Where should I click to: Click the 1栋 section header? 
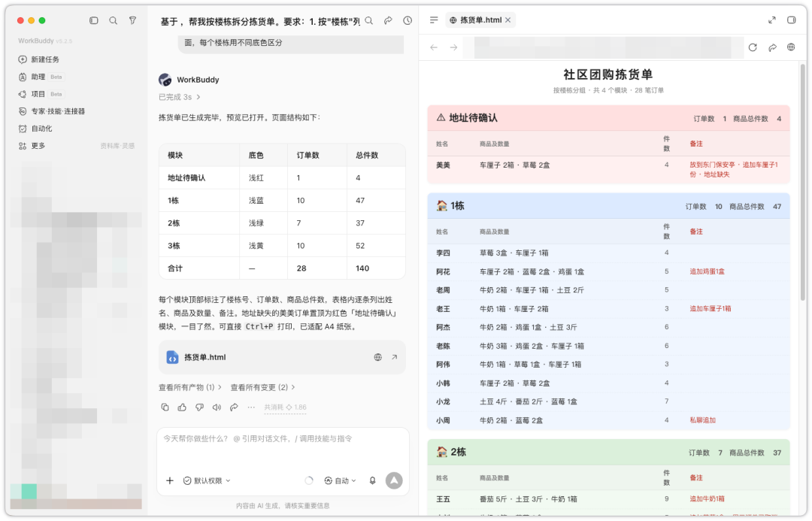click(608, 206)
